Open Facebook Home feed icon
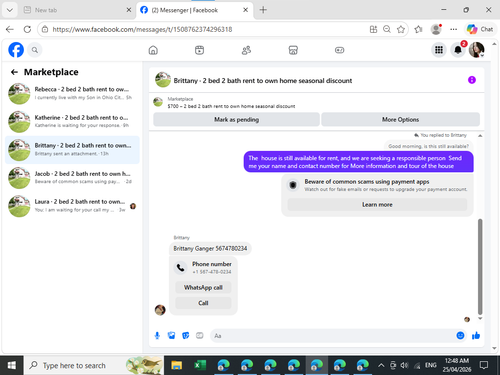Image resolution: width=500 pixels, height=375 pixels. (x=153, y=50)
